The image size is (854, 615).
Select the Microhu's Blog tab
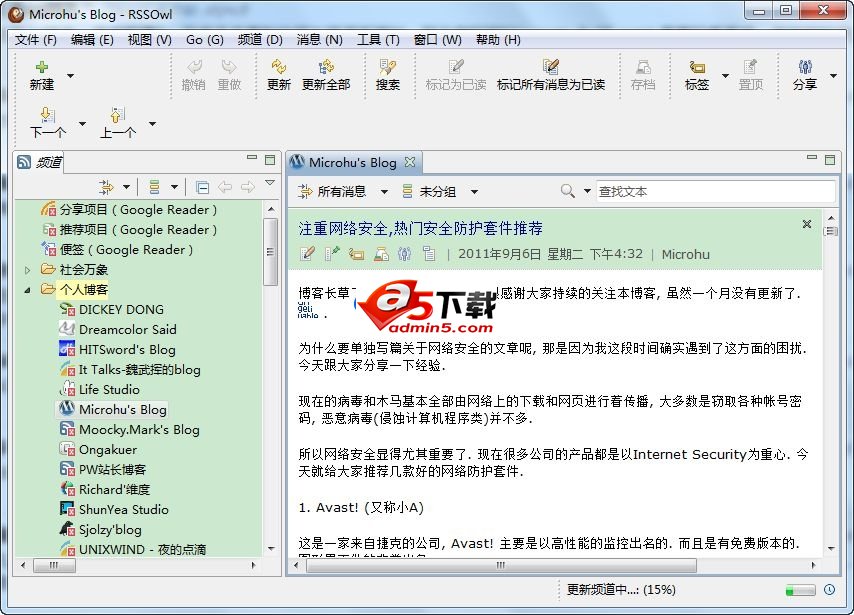tap(352, 162)
